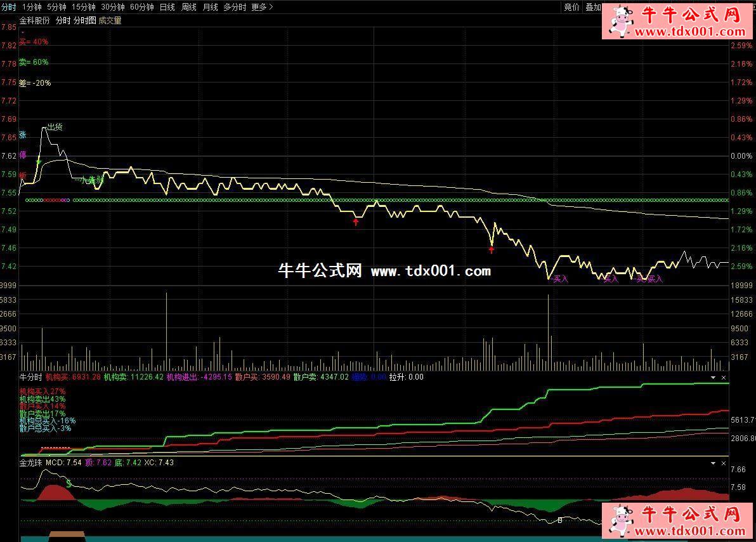Click the 7.85 price axis label
This screenshot has width=756, height=542.
click(9, 27)
